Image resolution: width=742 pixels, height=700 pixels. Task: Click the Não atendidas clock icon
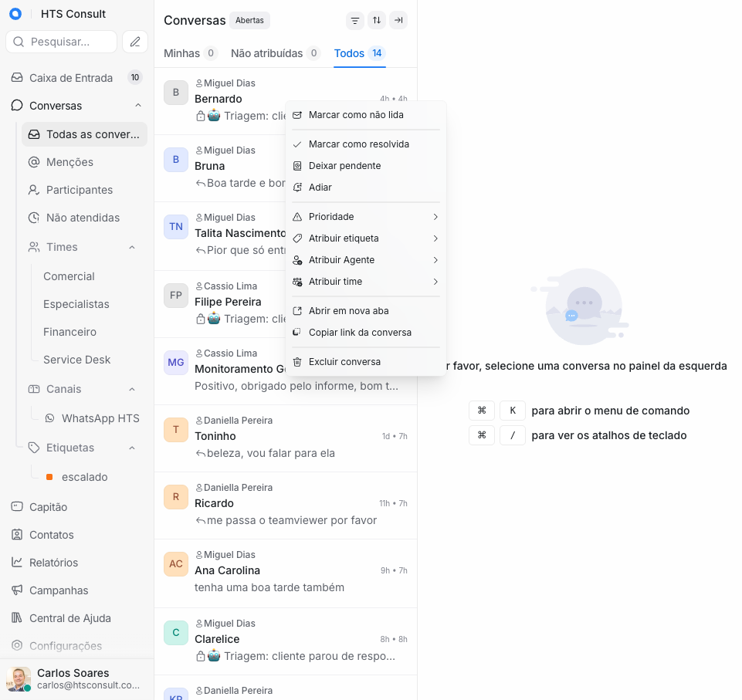coord(34,218)
